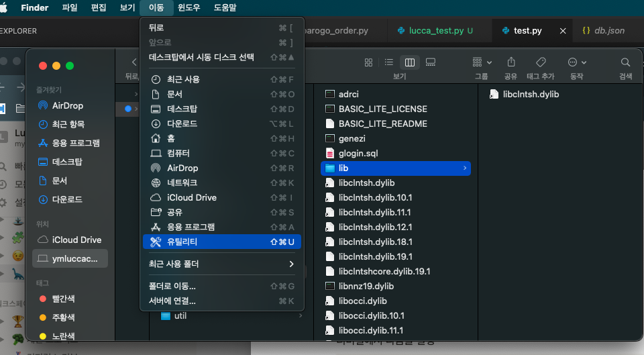Choose 최근 사용 menu entry
Viewport: 644px width, 355px height.
click(x=222, y=79)
